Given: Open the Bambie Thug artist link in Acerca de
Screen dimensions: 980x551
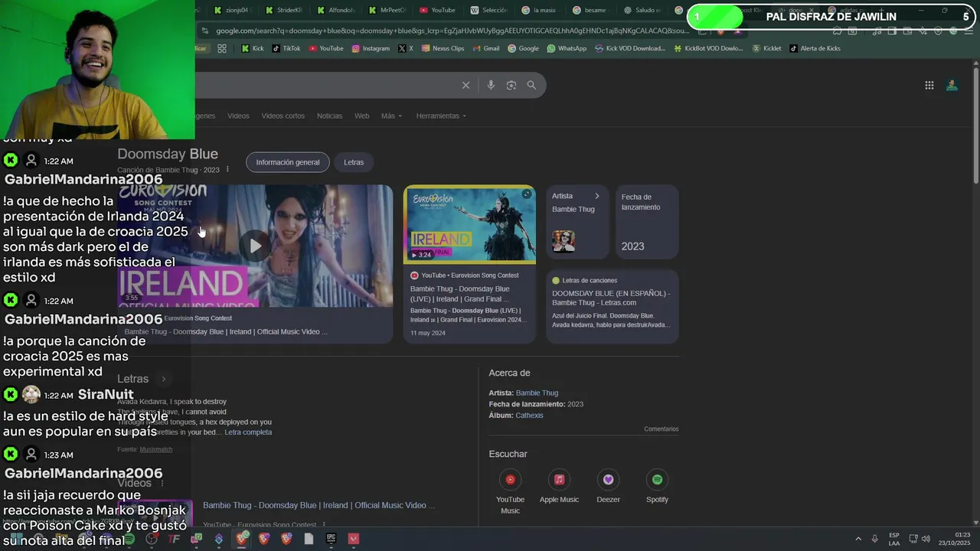Looking at the screenshot, I should 537,393.
